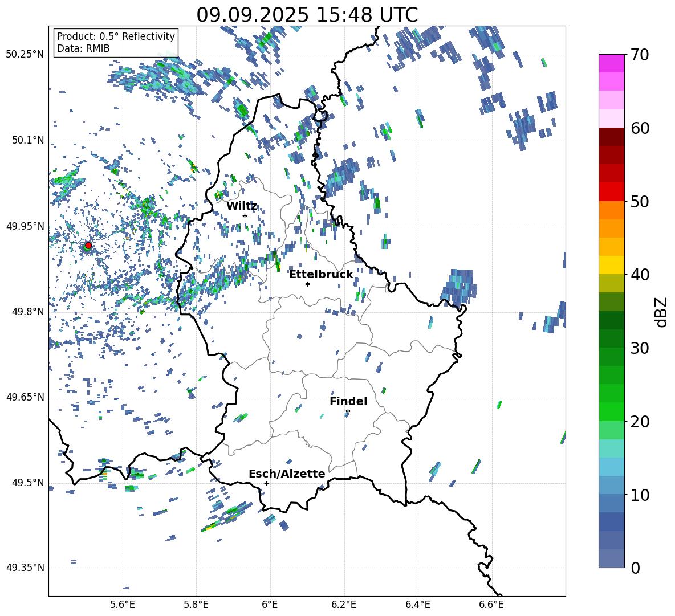Click the dBZ colorbar axis label
The width and height of the screenshot is (675, 616).
(661, 312)
